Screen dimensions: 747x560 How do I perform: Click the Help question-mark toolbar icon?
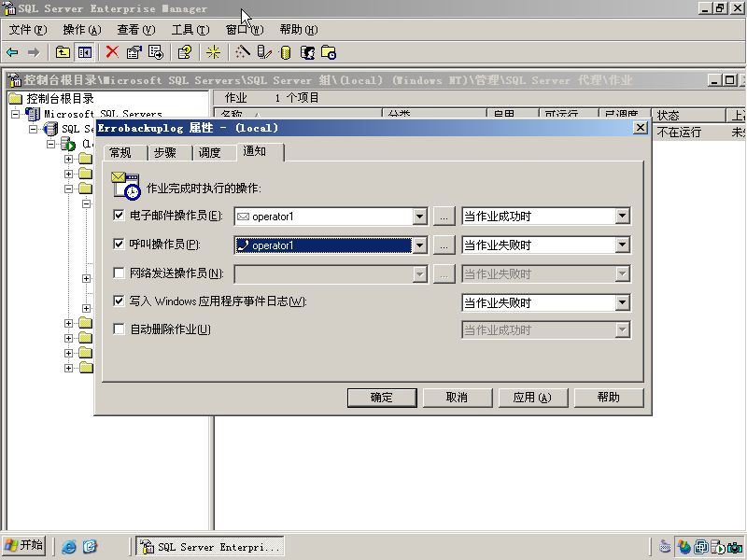[x=184, y=52]
